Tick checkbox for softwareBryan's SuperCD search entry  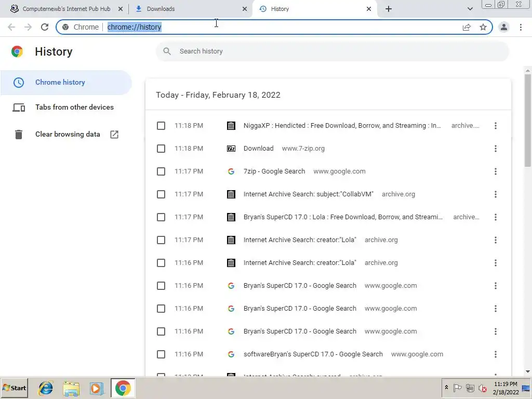point(161,354)
